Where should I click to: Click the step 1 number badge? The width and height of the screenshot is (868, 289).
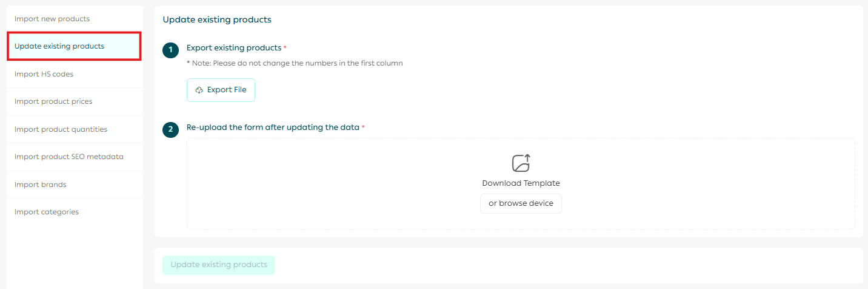[170, 50]
